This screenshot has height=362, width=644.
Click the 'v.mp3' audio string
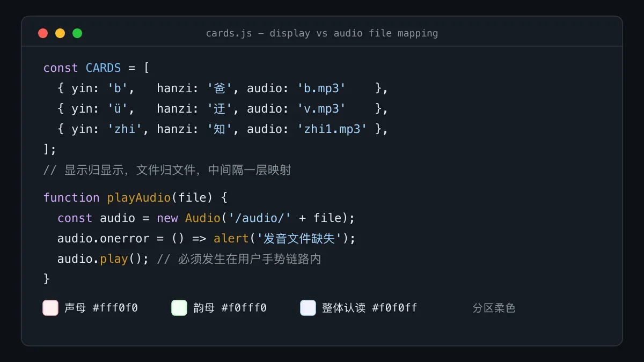321,109
